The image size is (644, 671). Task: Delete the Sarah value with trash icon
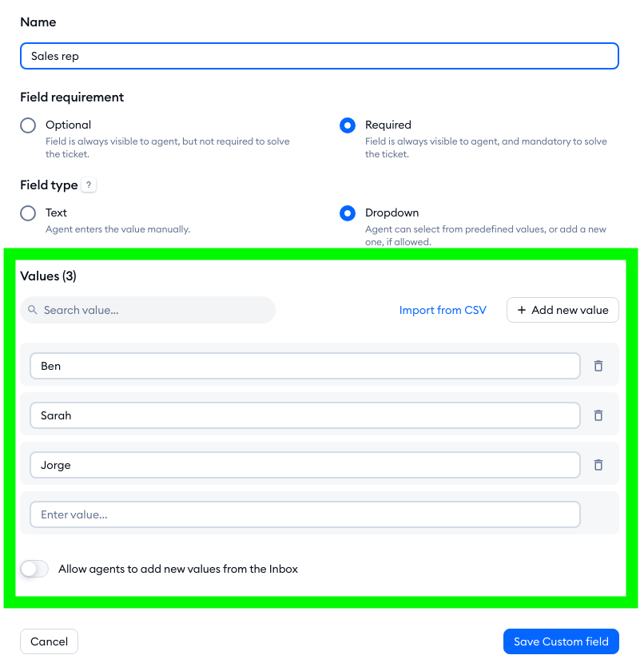(x=598, y=415)
